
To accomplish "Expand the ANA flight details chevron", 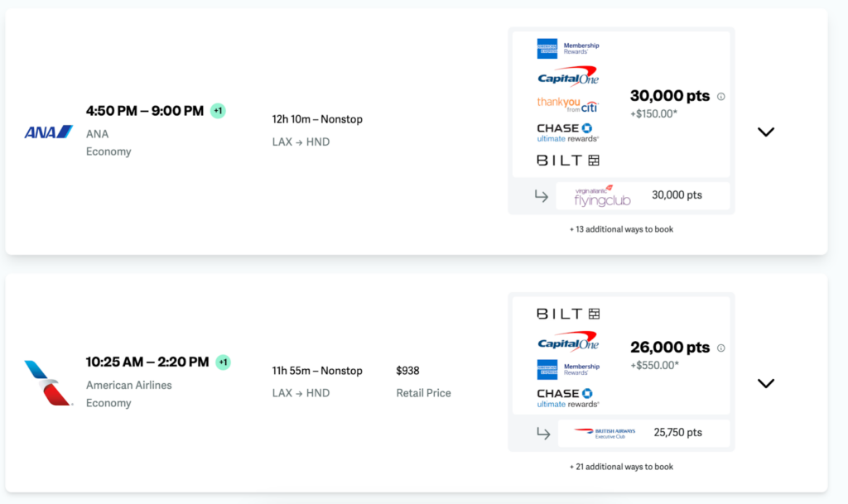I will (766, 132).
